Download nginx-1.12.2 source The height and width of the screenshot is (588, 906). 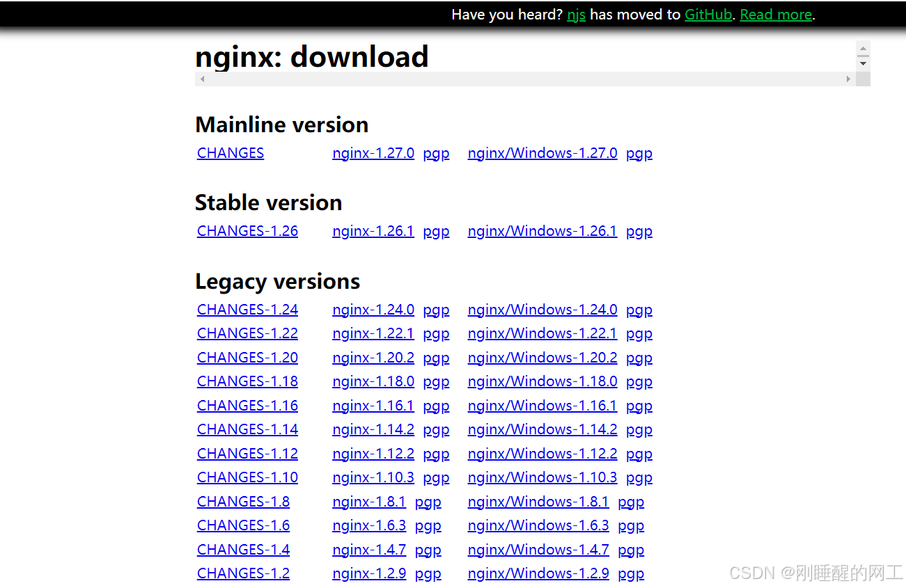[373, 454]
